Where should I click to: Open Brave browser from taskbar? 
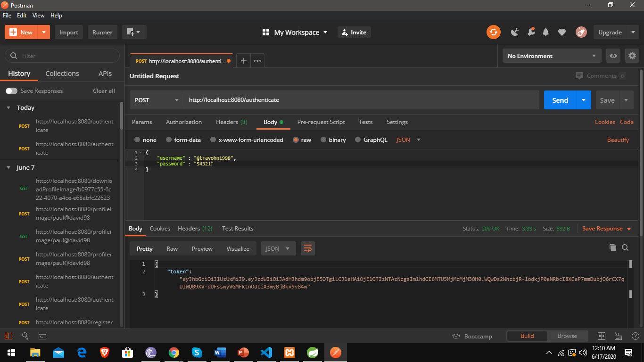click(104, 352)
